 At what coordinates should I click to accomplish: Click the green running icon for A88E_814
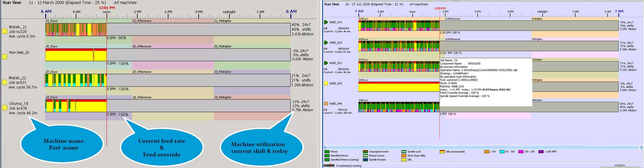point(326,22)
